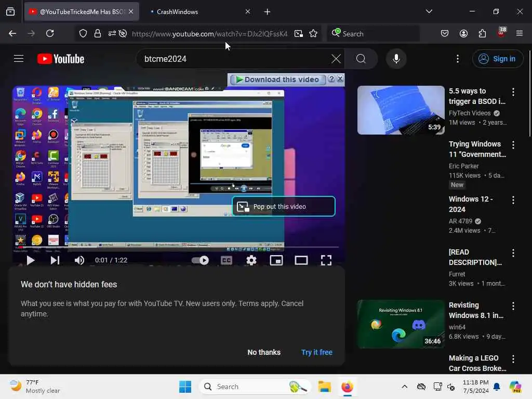Open the weather widget 77°F Mostly clear
Screen dimensions: 532x399
tap(35, 387)
